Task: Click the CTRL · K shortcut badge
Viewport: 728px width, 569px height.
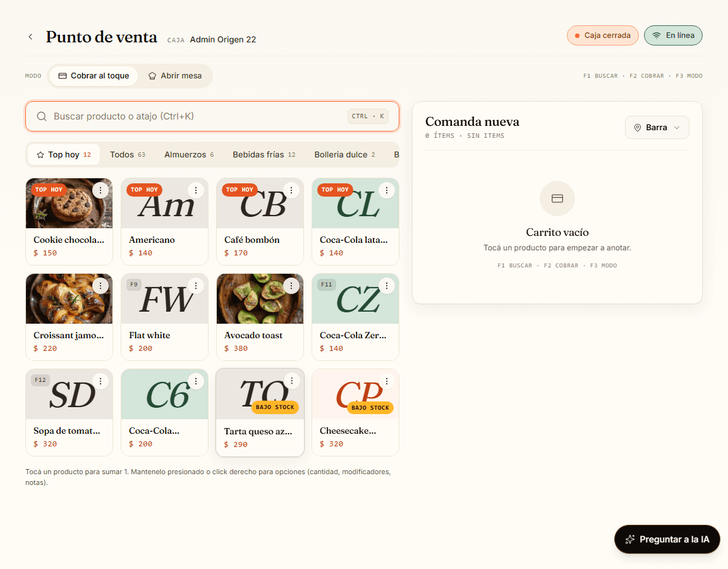Action: [x=368, y=116]
